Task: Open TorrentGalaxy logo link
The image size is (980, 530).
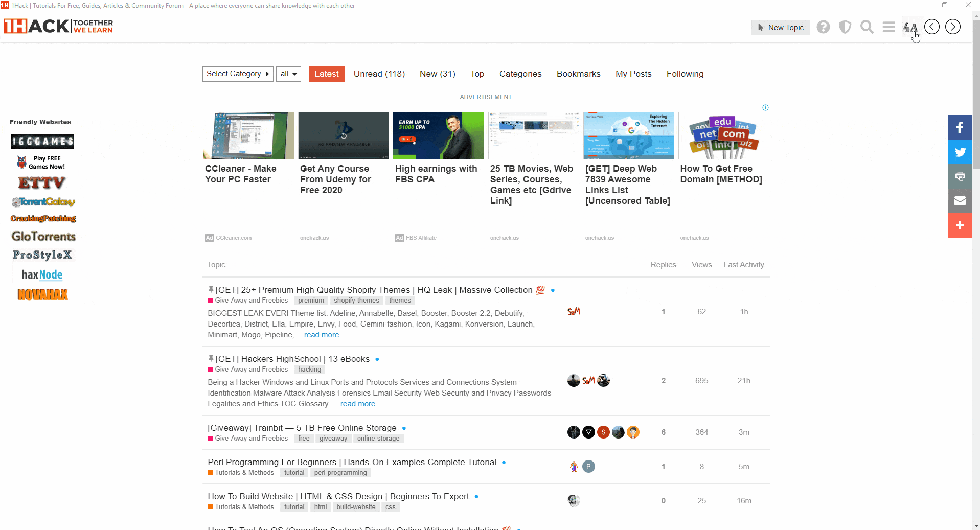Action: [43, 202]
